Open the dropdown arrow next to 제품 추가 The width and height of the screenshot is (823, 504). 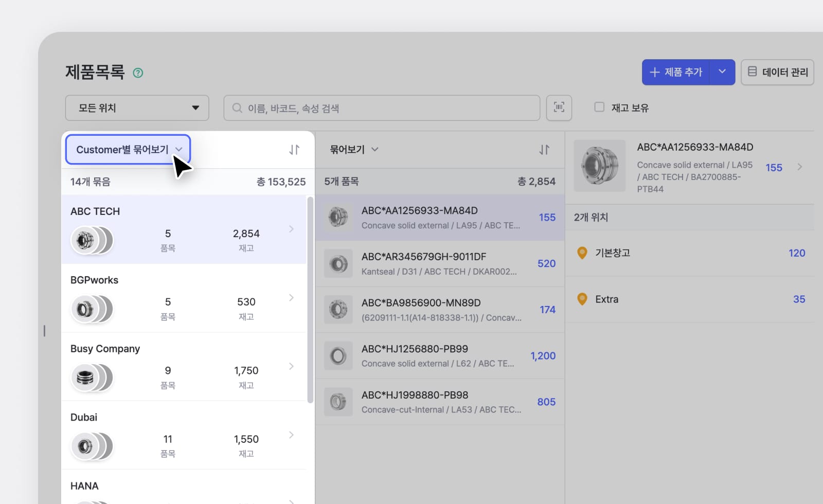pos(722,72)
